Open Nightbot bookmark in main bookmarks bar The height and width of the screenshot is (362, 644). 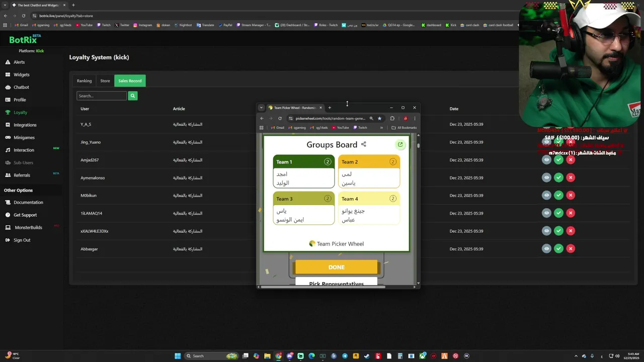pyautogui.click(x=183, y=25)
